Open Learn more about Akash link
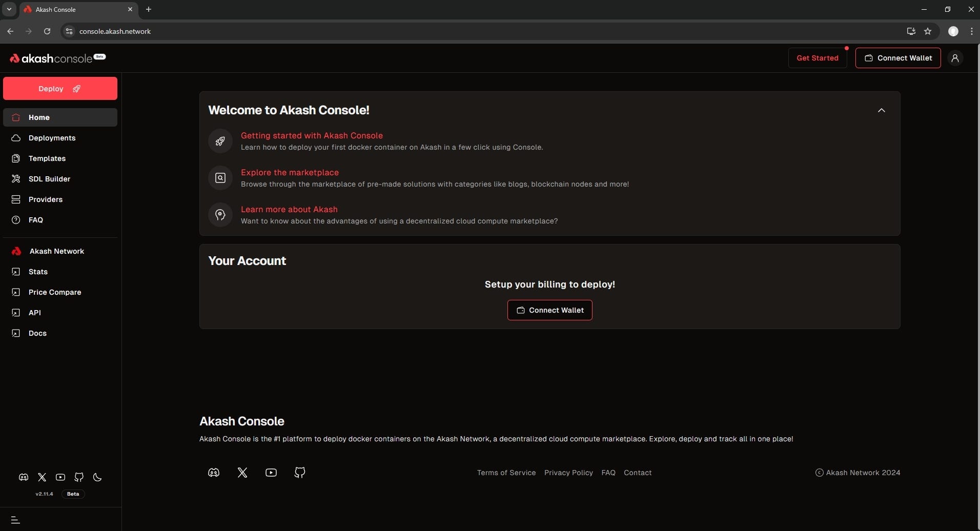Image resolution: width=980 pixels, height=531 pixels. [289, 209]
